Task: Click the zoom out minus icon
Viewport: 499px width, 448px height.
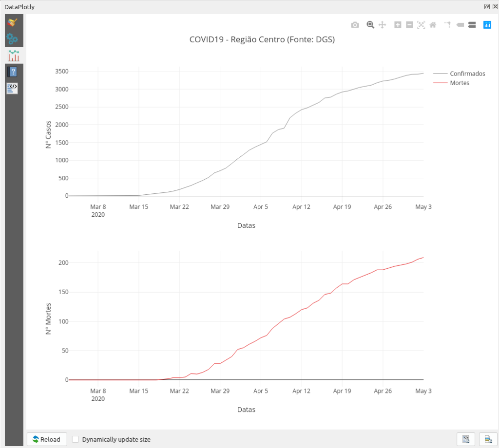Action: (x=409, y=25)
